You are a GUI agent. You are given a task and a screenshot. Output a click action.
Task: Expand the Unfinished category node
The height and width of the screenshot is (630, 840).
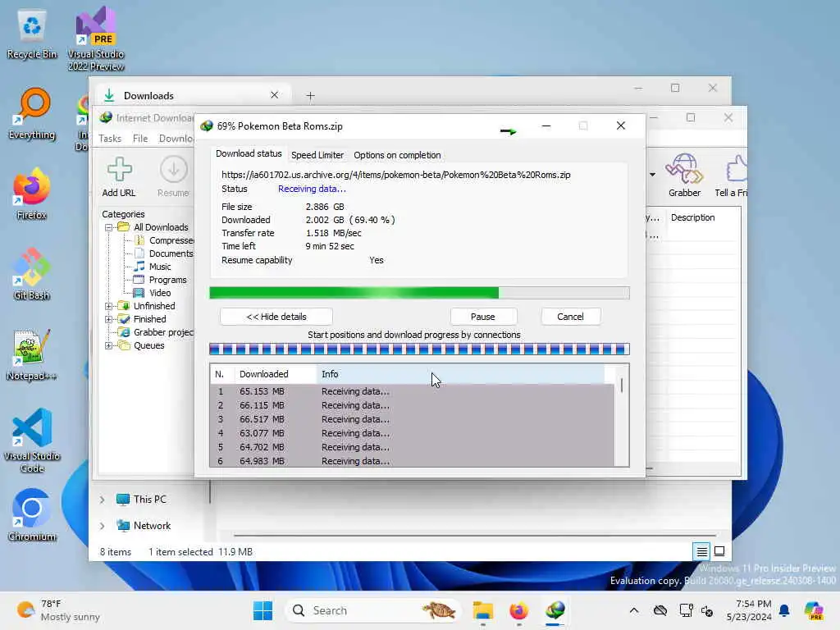point(109,306)
